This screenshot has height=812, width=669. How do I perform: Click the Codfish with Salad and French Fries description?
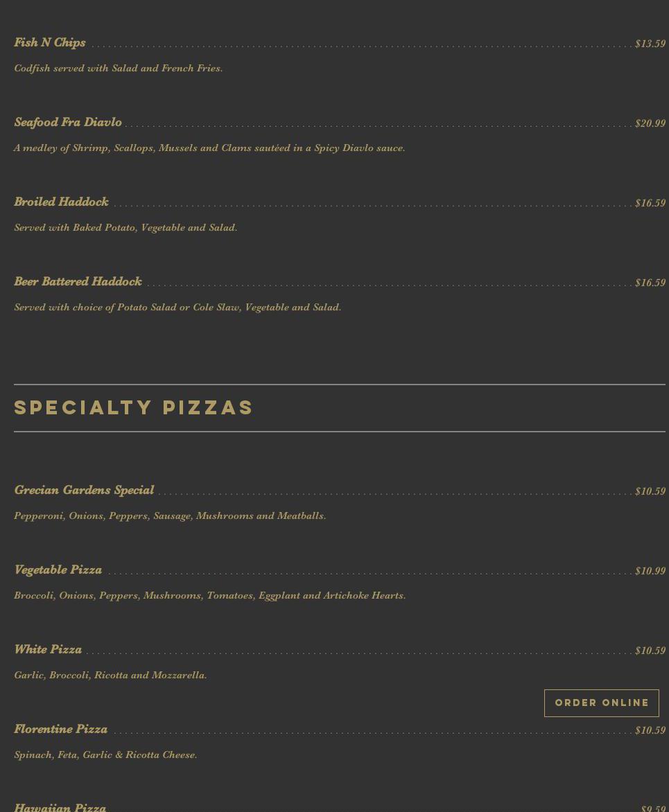tap(119, 69)
